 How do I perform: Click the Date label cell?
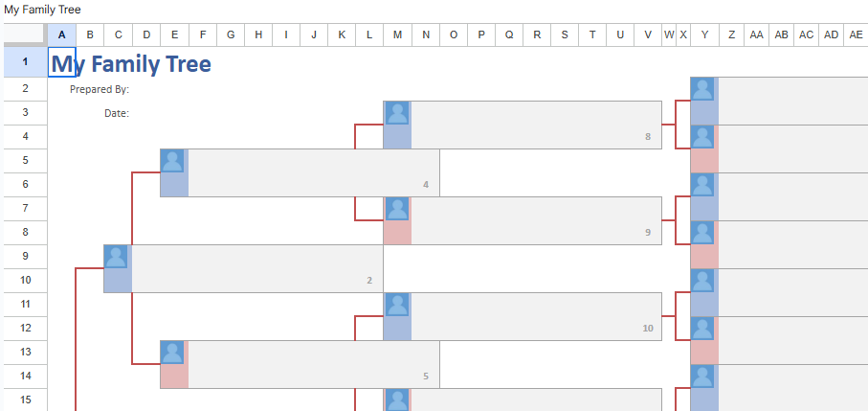[x=116, y=114]
